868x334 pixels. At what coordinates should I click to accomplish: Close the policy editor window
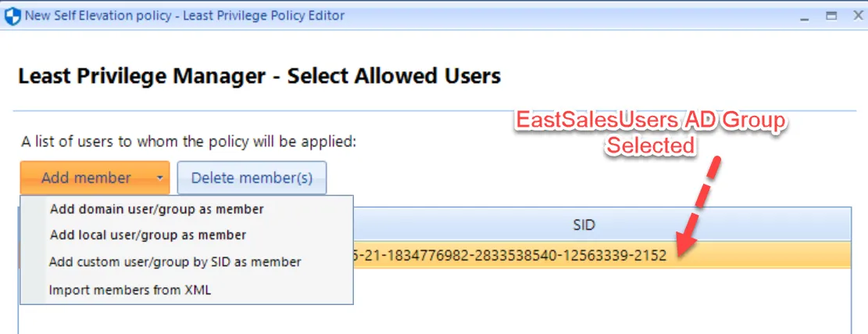point(855,16)
